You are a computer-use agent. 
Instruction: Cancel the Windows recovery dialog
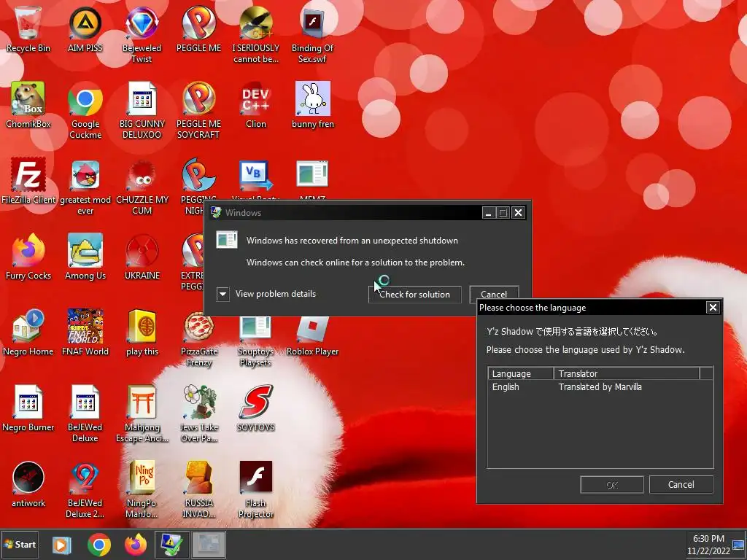(x=494, y=293)
